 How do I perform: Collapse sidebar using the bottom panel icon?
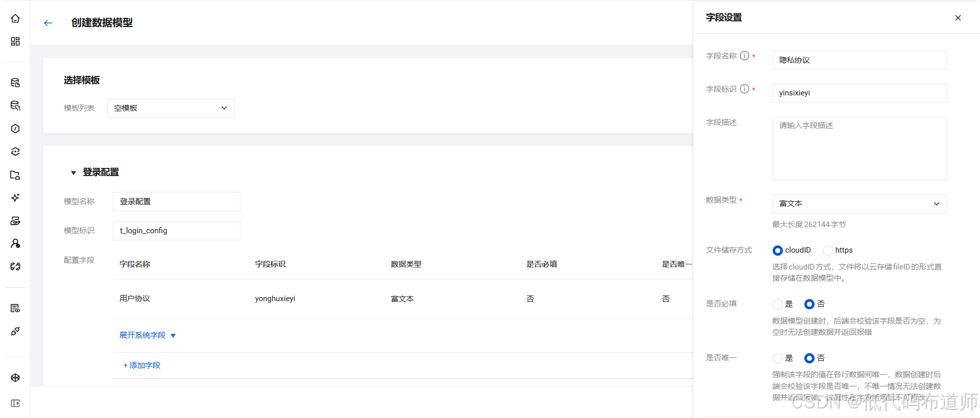(x=15, y=403)
